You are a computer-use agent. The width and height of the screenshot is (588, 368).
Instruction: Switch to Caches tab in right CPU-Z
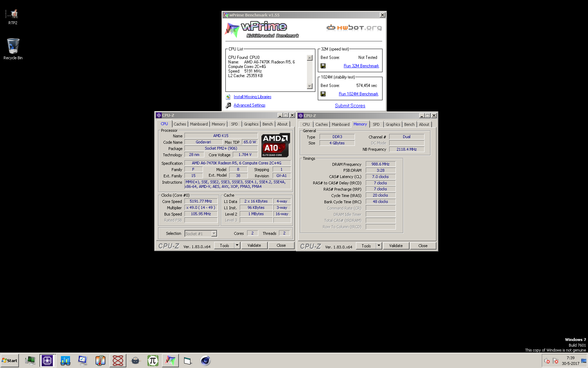[322, 124]
